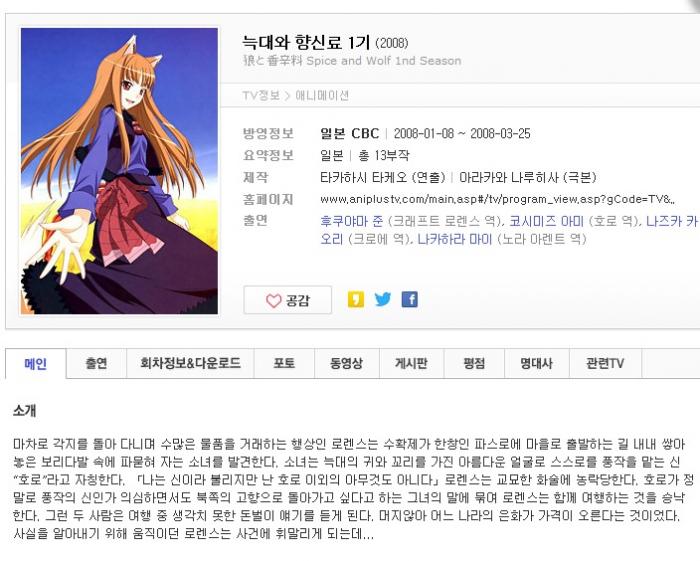Go to the 게시판 board tab

point(411,363)
